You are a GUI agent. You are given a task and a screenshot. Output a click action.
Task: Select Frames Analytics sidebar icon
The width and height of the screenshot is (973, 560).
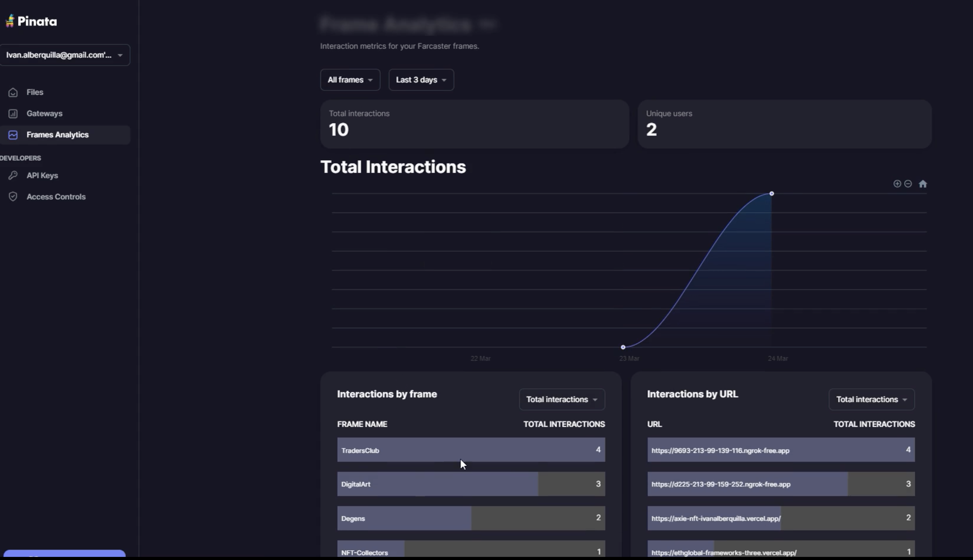point(13,134)
